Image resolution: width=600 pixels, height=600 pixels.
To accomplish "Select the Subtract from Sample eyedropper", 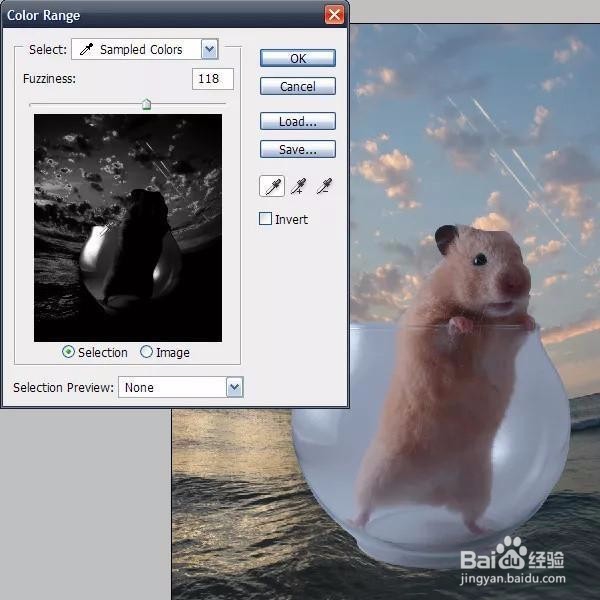I will tap(324, 186).
